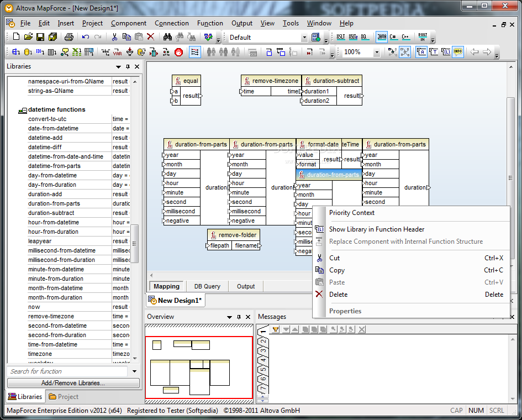Select C++ as output language
This screenshot has width=522, height=420.
[x=405, y=37]
